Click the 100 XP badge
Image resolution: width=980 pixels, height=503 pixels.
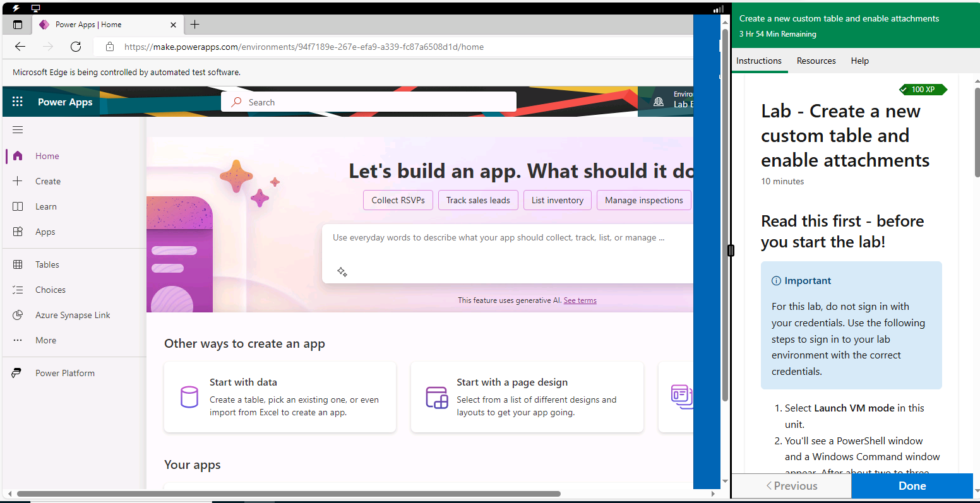point(923,90)
